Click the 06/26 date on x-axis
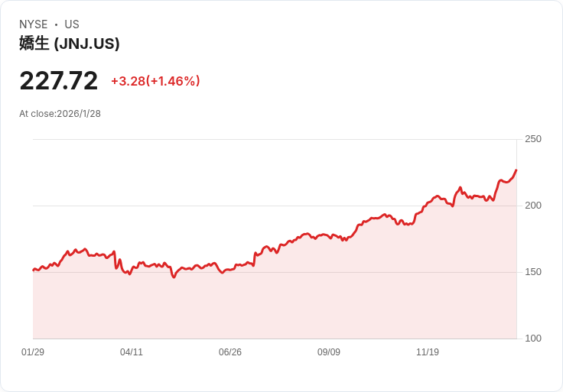563x392 pixels. point(230,352)
